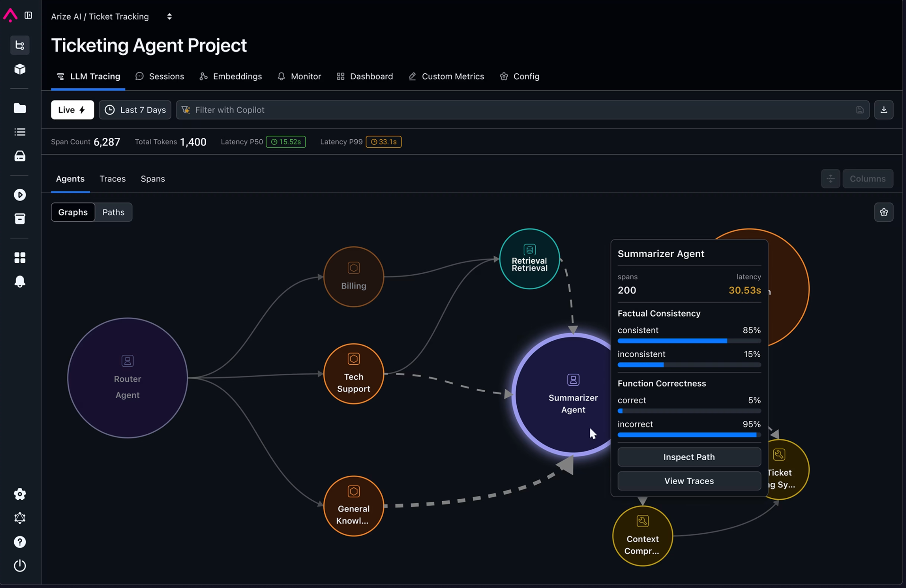Viewport: 906px width, 588px height.
Task: Click the bell alerts icon in sidebar
Action: [20, 282]
